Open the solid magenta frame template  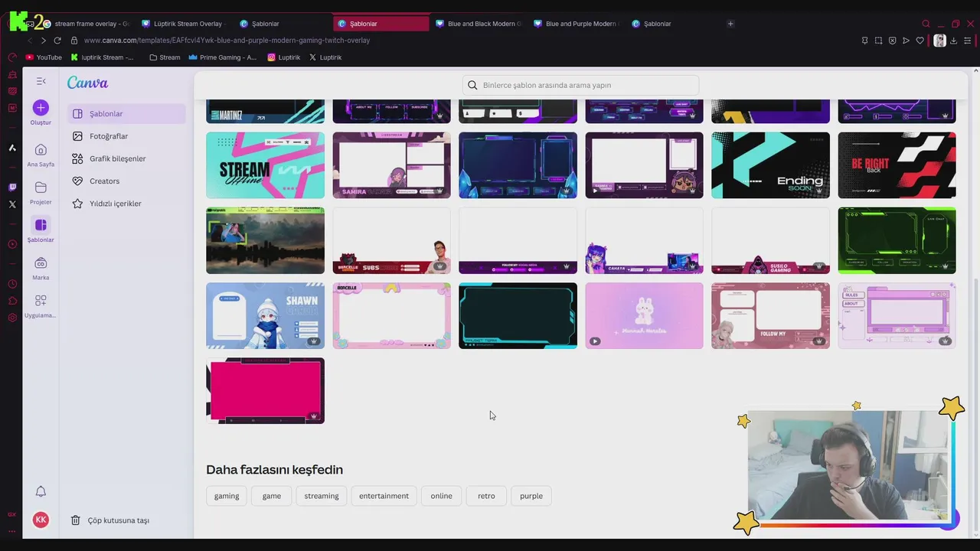(x=265, y=390)
